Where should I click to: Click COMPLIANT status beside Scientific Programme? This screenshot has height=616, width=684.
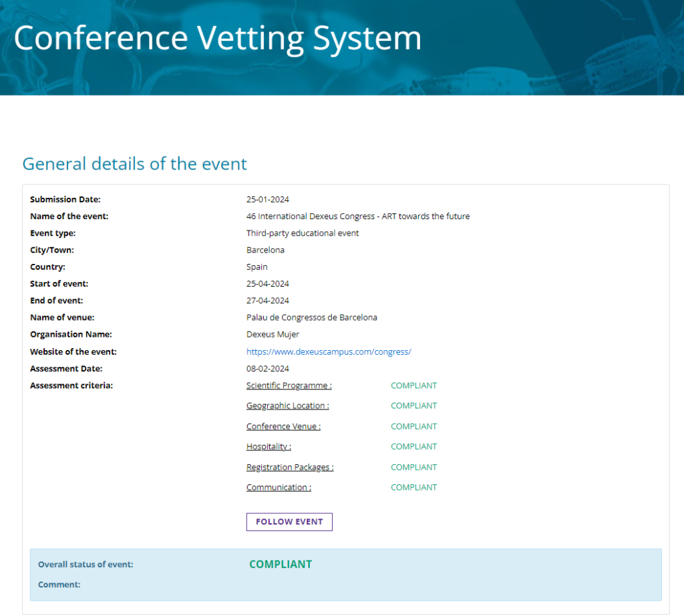413,386
